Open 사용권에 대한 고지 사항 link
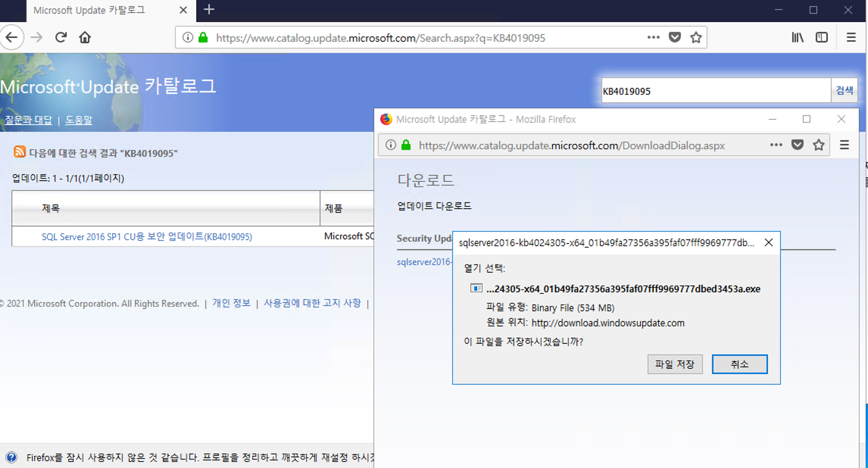This screenshot has height=468, width=868. coord(312,303)
